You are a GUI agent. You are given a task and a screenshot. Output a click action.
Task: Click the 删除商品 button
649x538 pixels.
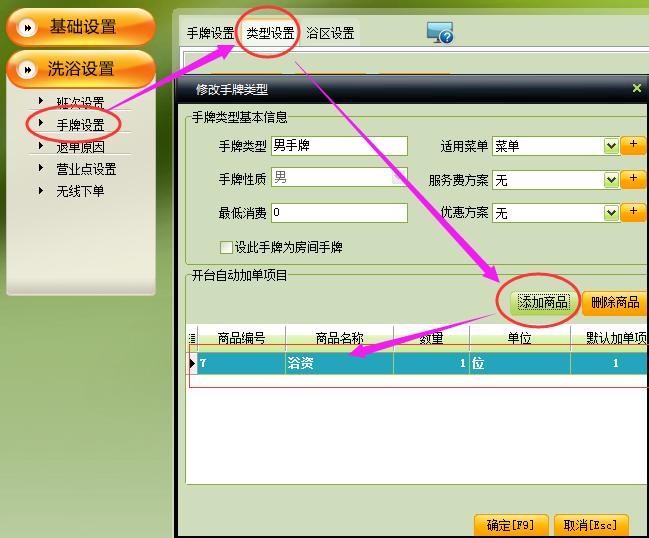point(614,302)
